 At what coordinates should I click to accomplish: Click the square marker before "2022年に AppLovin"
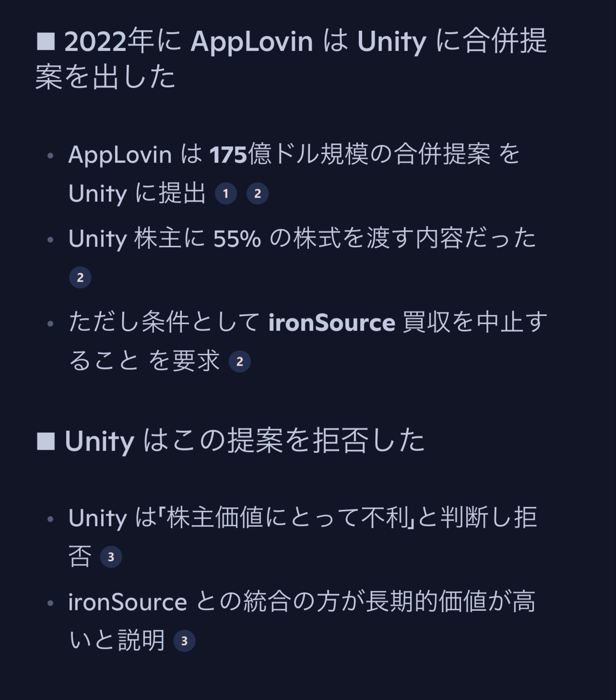(x=46, y=41)
